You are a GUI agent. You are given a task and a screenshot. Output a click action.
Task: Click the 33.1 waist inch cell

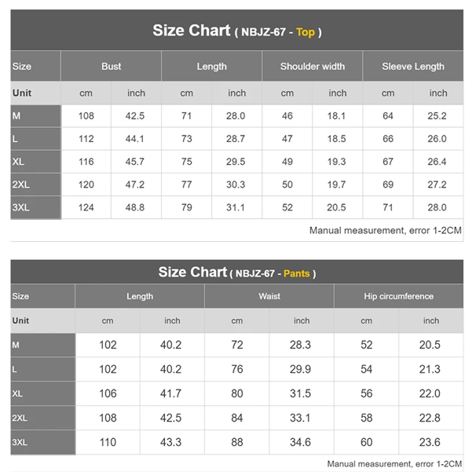302,418
